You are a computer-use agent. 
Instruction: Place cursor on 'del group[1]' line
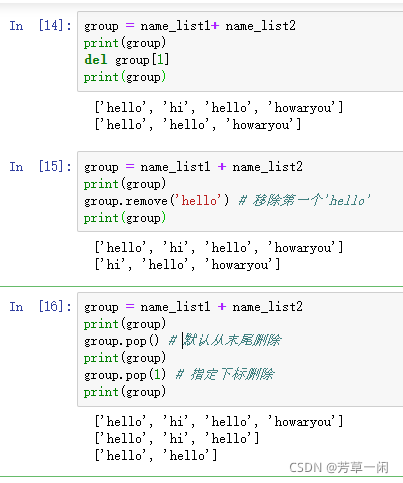coord(126,60)
